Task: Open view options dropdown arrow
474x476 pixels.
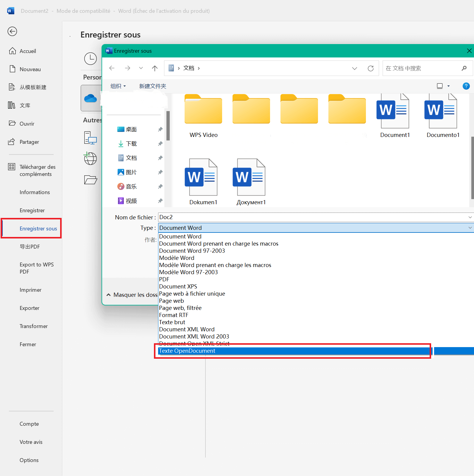Action: click(448, 86)
